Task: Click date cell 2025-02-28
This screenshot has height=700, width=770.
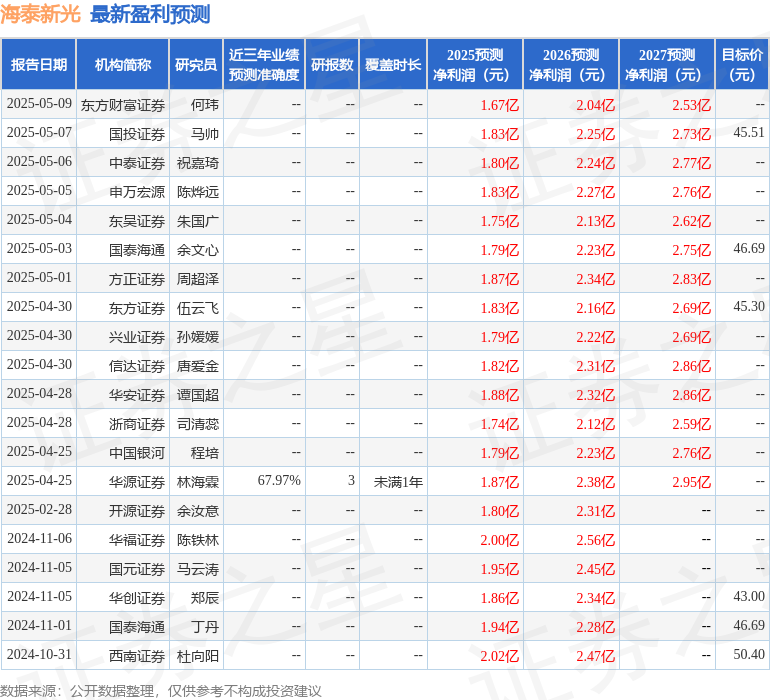Action: tap(39, 509)
